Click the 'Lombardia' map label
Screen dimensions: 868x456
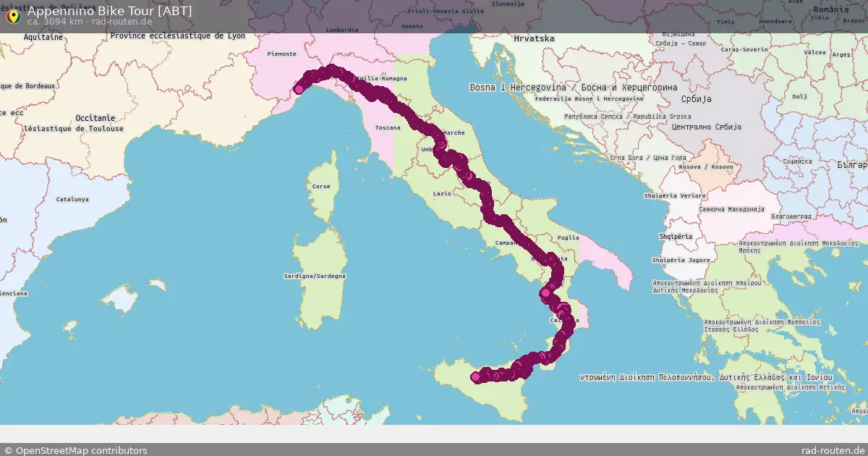[342, 30]
